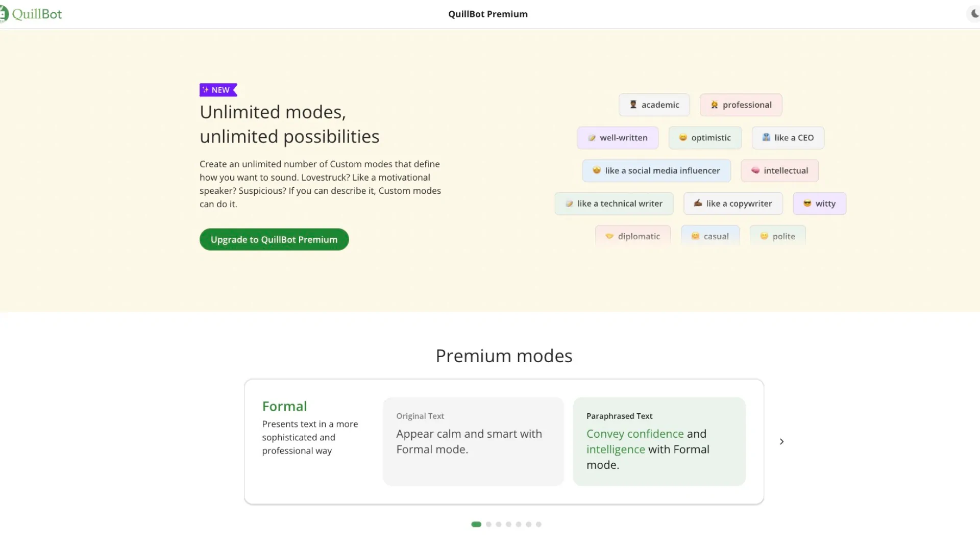
Task: Upgrade to QuillBot Premium button
Action: point(274,239)
